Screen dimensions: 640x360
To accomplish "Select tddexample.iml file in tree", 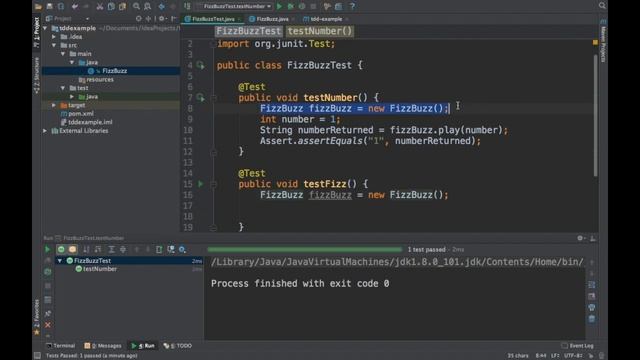I will click(x=90, y=122).
